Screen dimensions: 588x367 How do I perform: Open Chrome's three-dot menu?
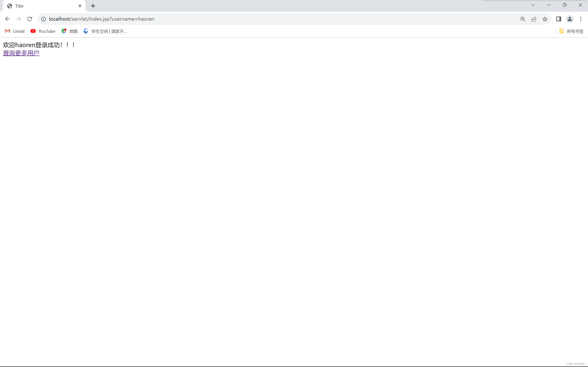point(581,19)
